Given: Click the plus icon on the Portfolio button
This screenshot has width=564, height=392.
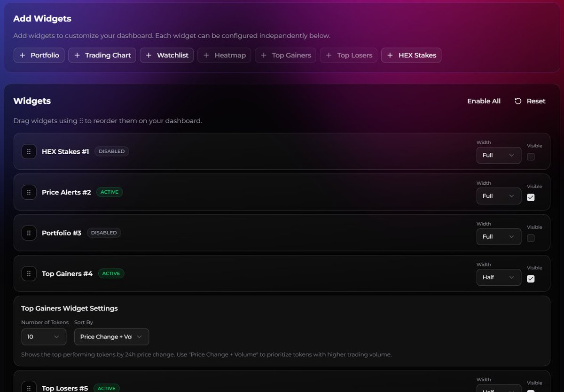Looking at the screenshot, I should (23, 55).
